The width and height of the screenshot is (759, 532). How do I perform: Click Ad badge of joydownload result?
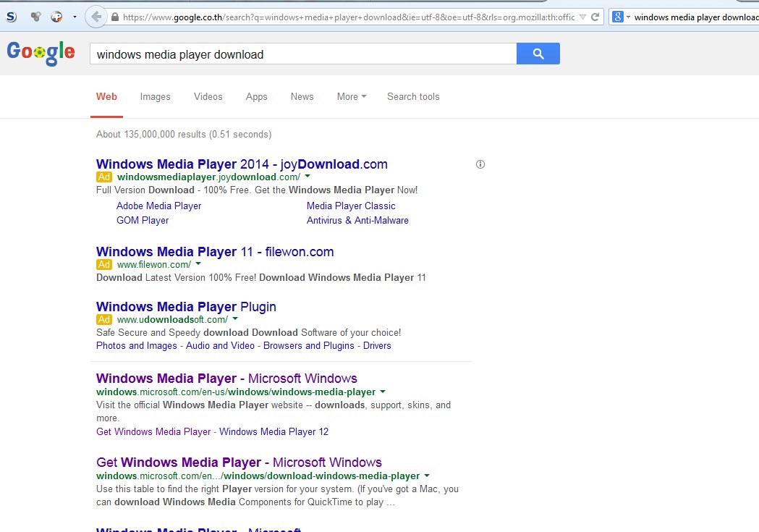[104, 177]
